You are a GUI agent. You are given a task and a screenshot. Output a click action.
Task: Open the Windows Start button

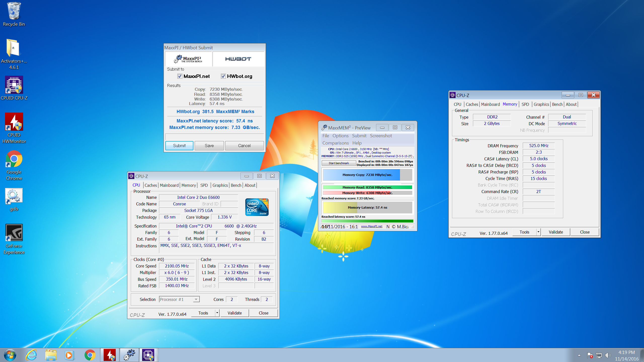click(x=10, y=355)
